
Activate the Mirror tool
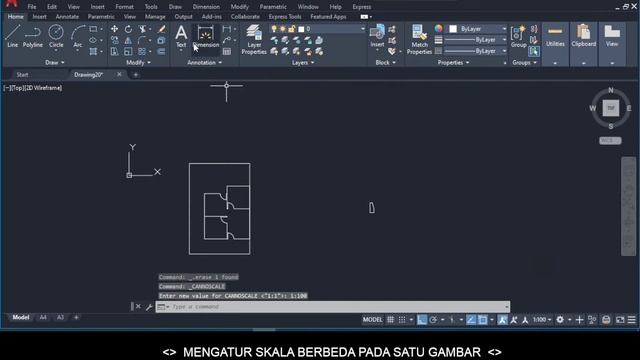tap(128, 40)
